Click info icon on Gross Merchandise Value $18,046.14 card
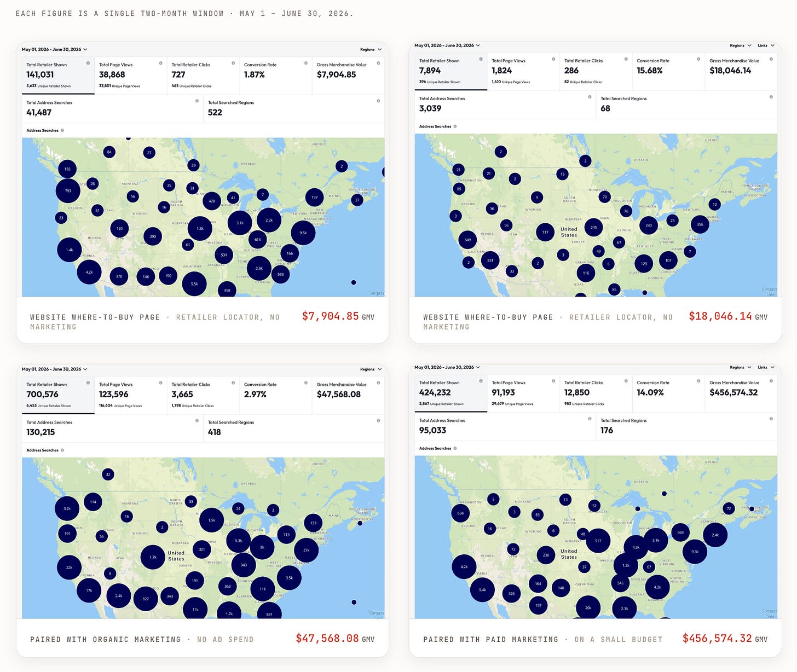797x672 pixels. pyautogui.click(x=771, y=59)
